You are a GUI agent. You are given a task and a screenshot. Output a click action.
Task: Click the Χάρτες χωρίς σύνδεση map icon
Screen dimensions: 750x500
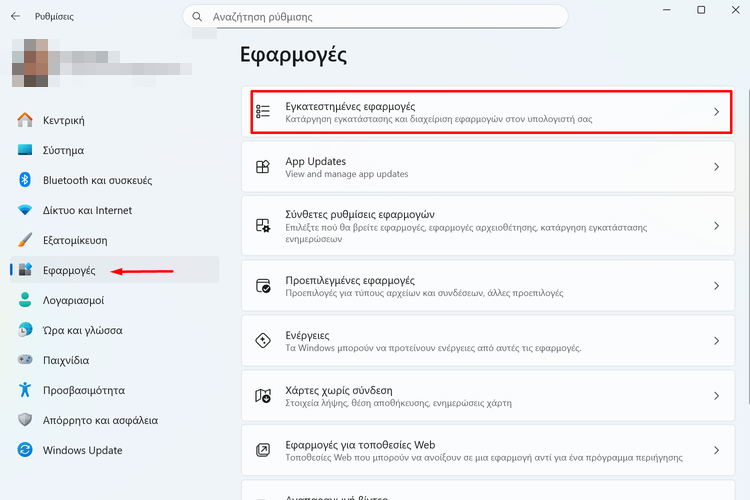tap(263, 395)
